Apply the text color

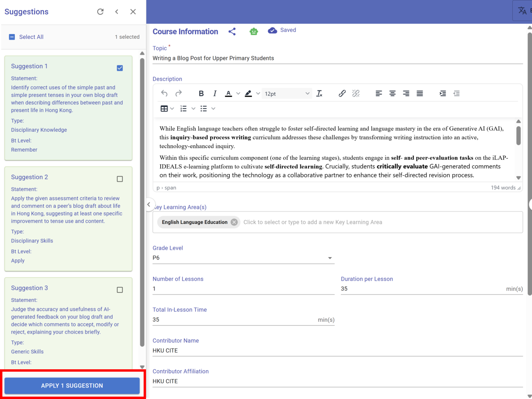coord(228,93)
